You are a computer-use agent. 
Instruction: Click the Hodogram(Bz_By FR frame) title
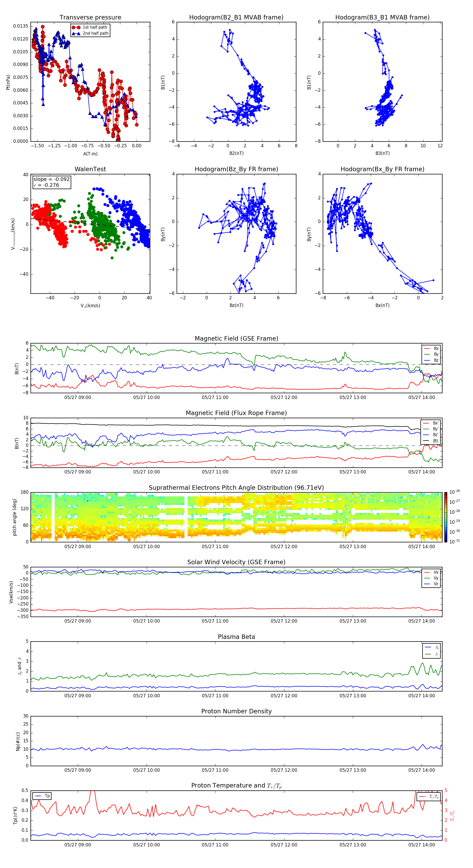236,169
